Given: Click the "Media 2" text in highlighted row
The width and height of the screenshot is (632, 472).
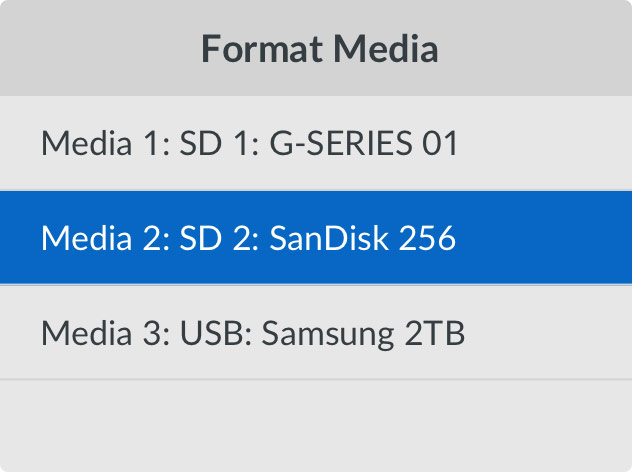Looking at the screenshot, I should (x=98, y=238).
